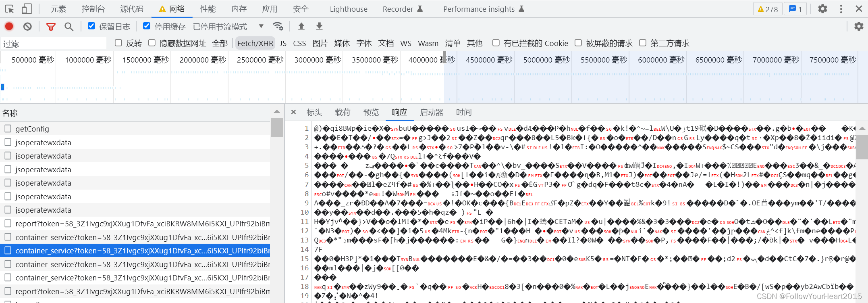Select the 网络 panel tab
This screenshot has height=303, width=868.
coord(172,9)
